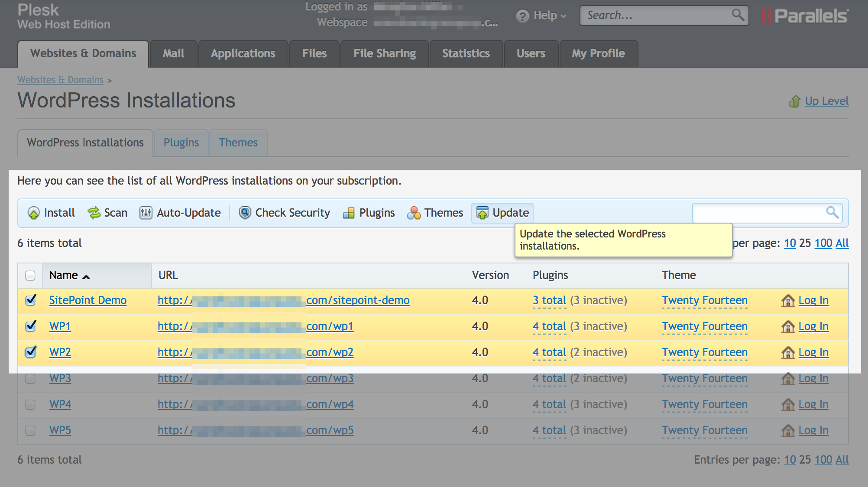Image resolution: width=868 pixels, height=487 pixels.
Task: Click '3 total' plugins for SitePoint Demo
Action: (549, 300)
